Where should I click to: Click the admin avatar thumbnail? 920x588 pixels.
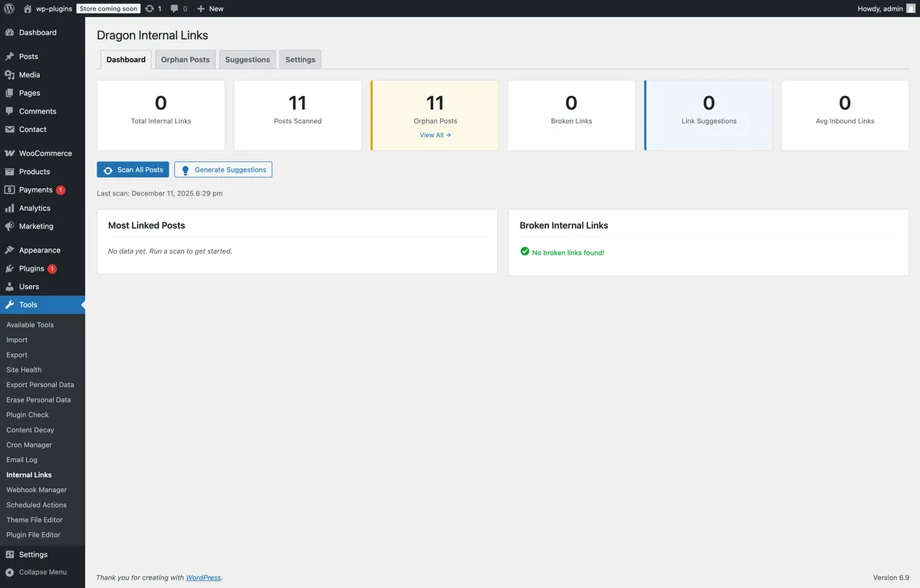tap(911, 8)
